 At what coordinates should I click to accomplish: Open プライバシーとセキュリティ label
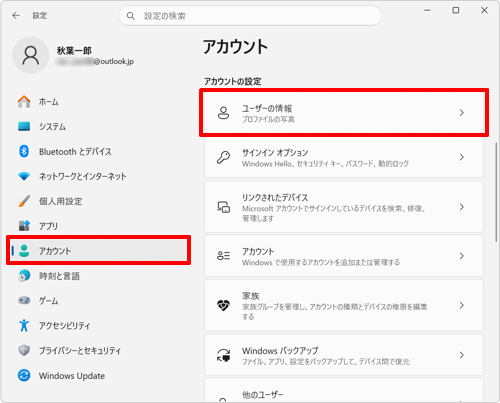click(80, 351)
